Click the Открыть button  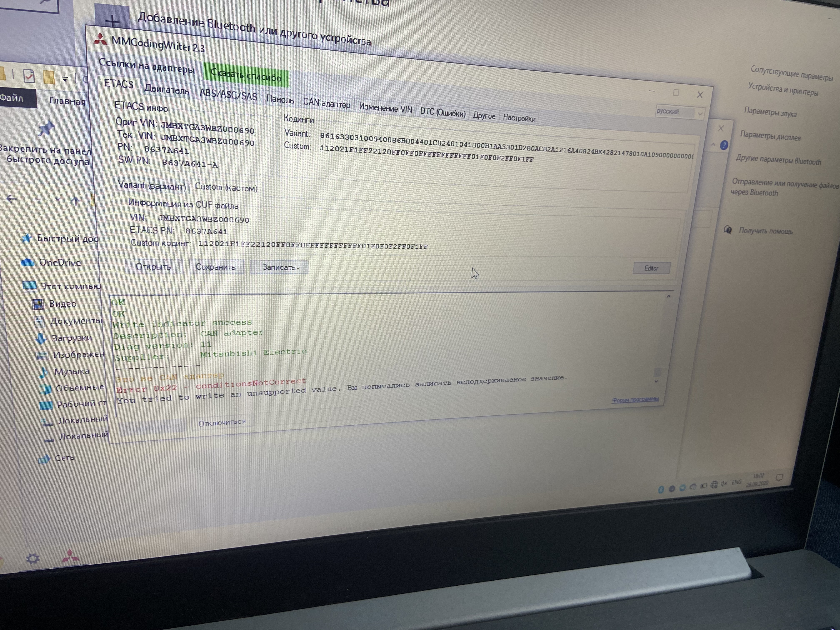click(x=153, y=267)
